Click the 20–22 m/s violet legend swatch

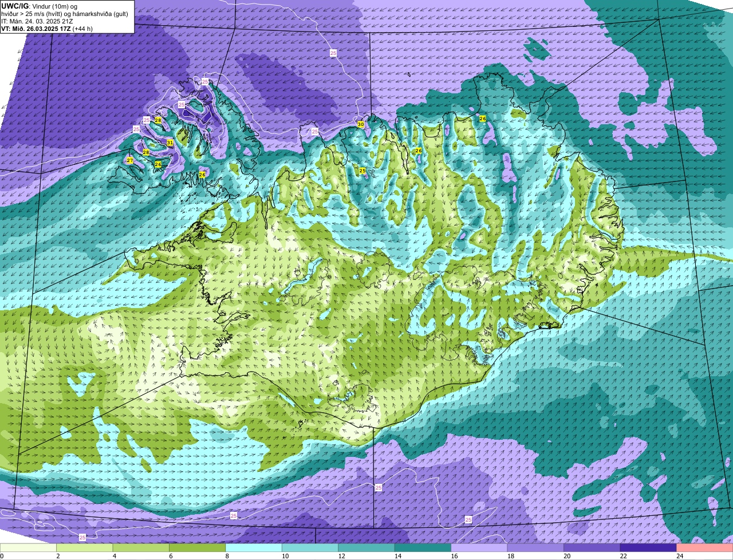click(x=592, y=547)
